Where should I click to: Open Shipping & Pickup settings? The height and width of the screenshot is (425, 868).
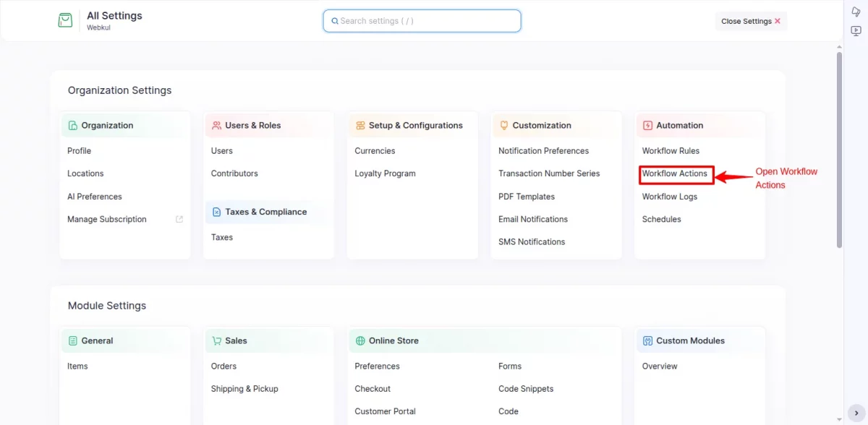244,389
